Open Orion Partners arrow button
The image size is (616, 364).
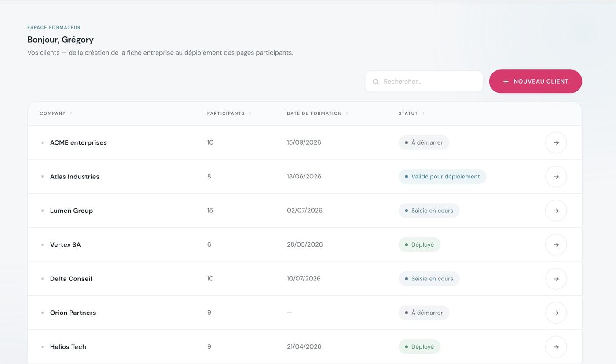click(556, 313)
